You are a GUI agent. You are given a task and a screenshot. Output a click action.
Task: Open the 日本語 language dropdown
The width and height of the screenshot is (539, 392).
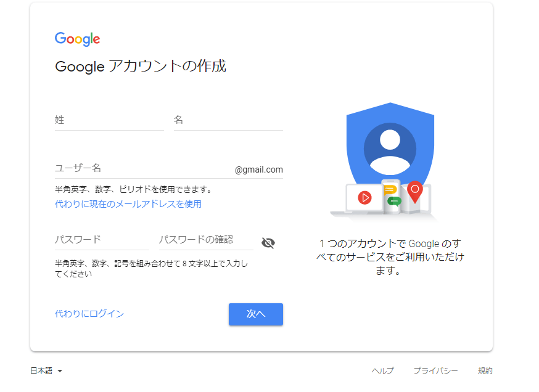coord(46,370)
